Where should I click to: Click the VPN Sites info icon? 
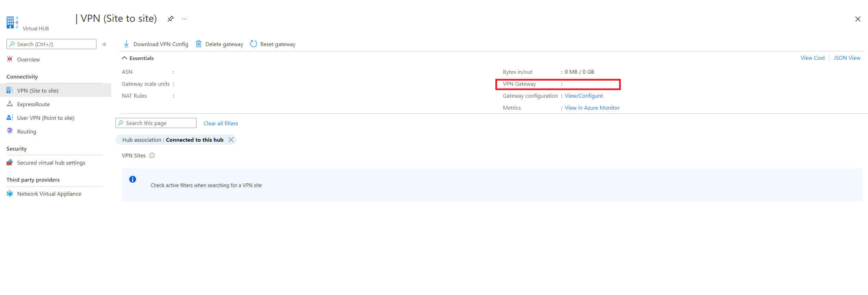(x=152, y=155)
